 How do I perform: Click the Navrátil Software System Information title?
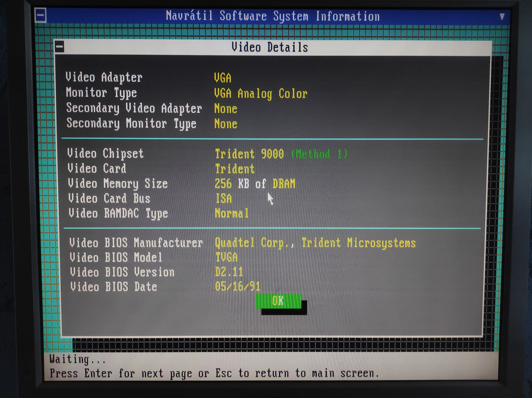coord(272,16)
